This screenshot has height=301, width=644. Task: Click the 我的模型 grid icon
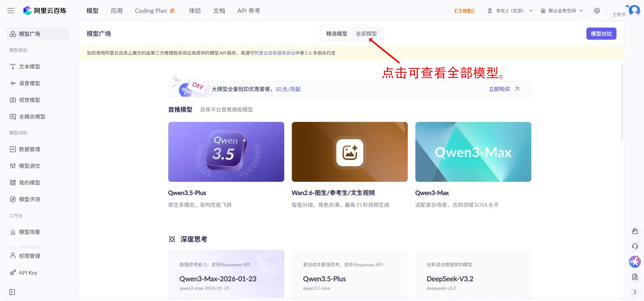13,183
